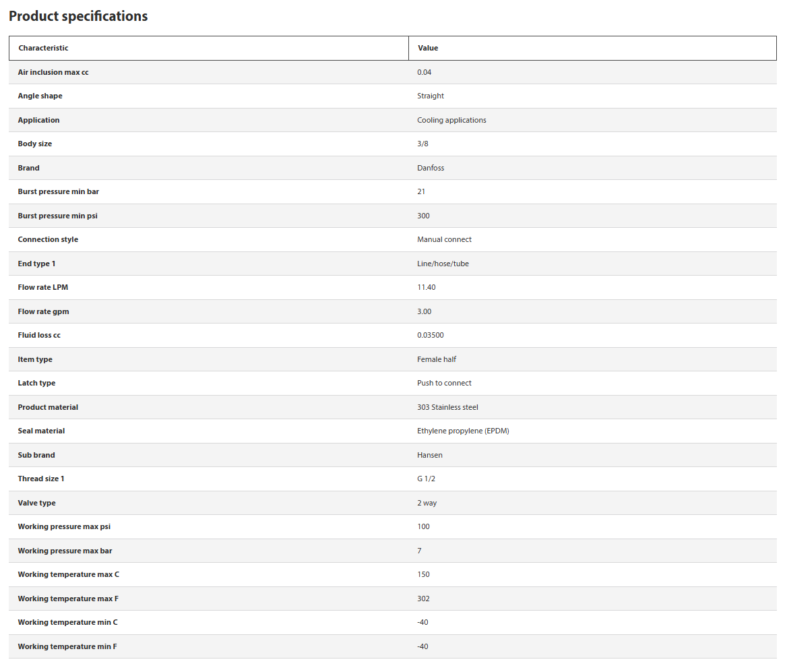Click the 0.03500 fluid loss value
This screenshot has height=672, width=787.
click(x=430, y=335)
